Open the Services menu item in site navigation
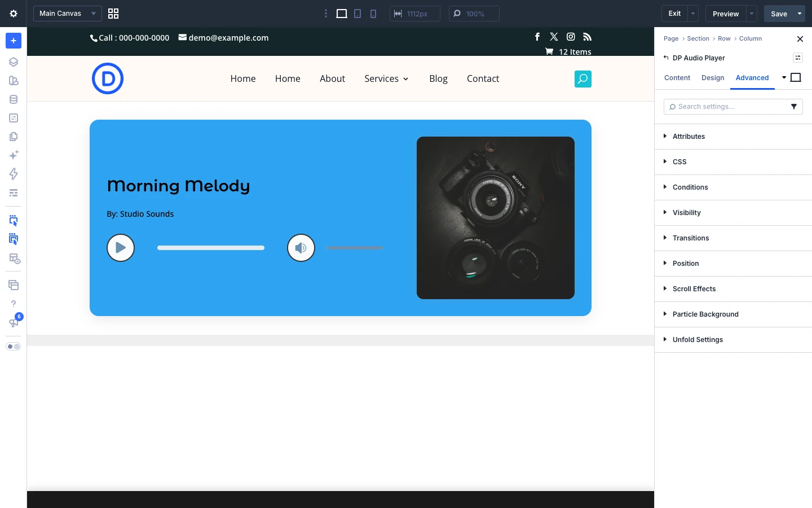This screenshot has height=508, width=812. [386, 78]
